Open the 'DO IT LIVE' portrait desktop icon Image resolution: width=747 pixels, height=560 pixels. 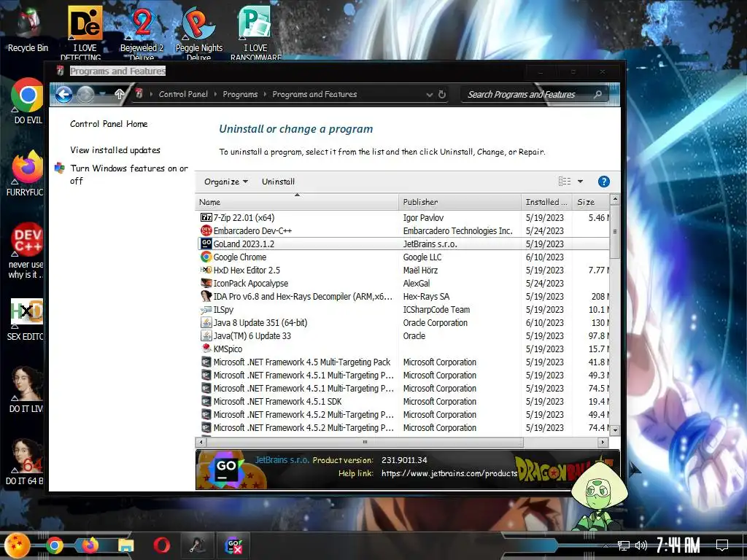tap(27, 389)
